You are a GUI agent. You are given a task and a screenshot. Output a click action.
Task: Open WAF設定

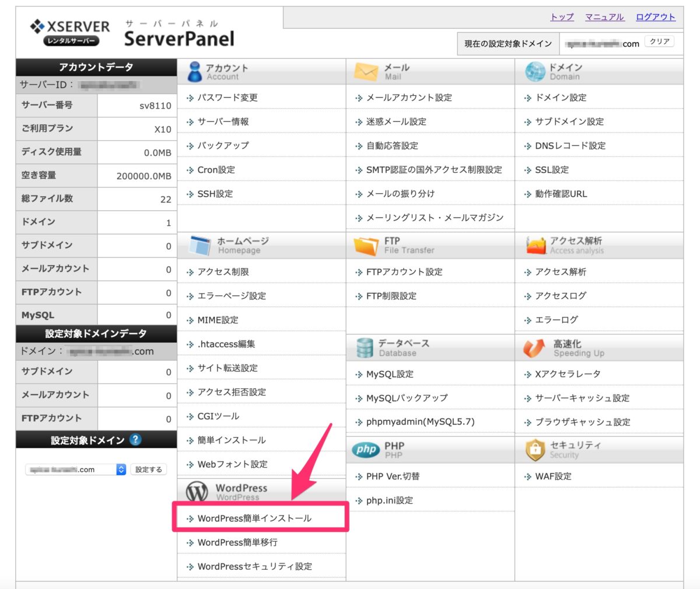553,476
